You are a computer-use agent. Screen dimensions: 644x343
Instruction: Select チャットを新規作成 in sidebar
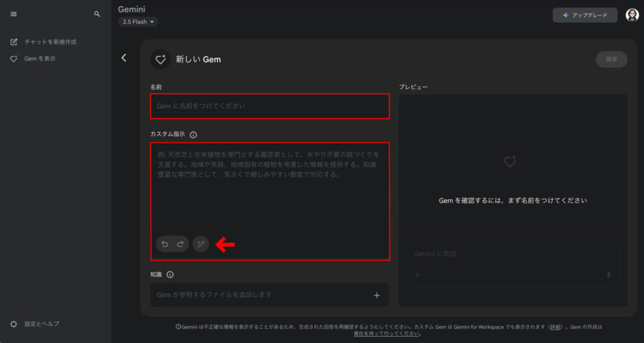point(50,42)
